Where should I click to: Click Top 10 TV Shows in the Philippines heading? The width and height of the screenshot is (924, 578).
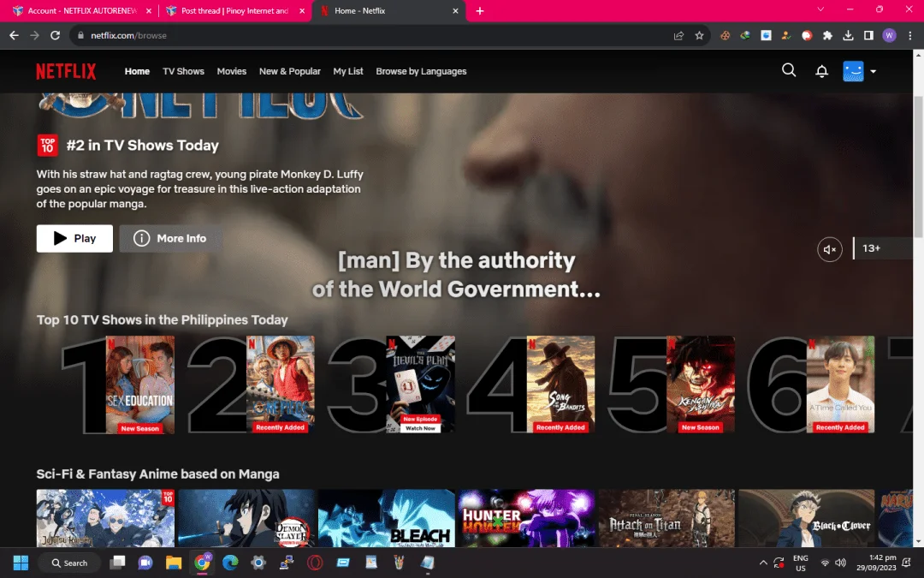162,319
